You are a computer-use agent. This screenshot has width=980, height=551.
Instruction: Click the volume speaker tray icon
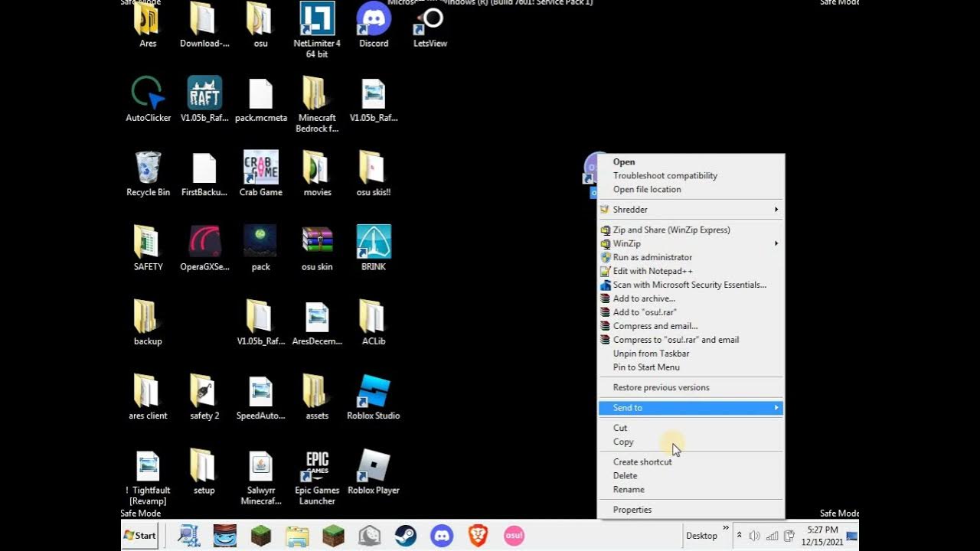pos(754,536)
